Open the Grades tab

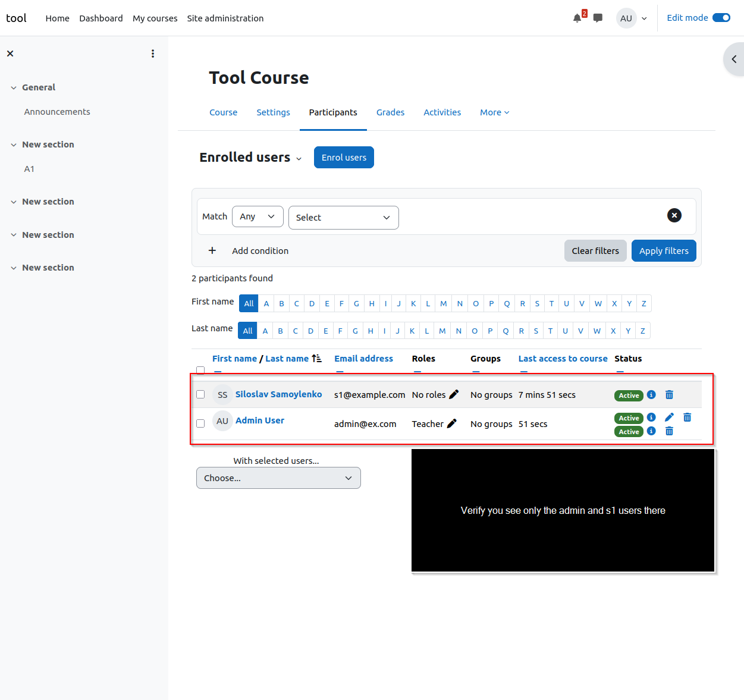coord(390,112)
